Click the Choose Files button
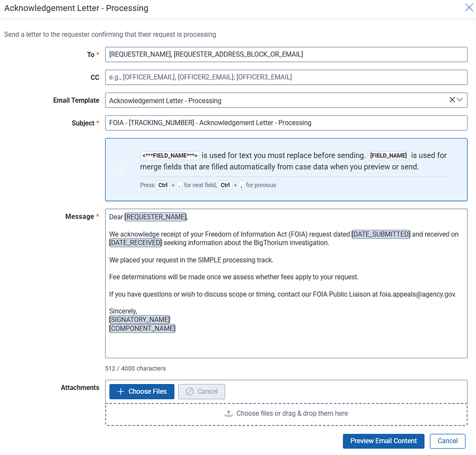476x455 pixels. pyautogui.click(x=142, y=392)
